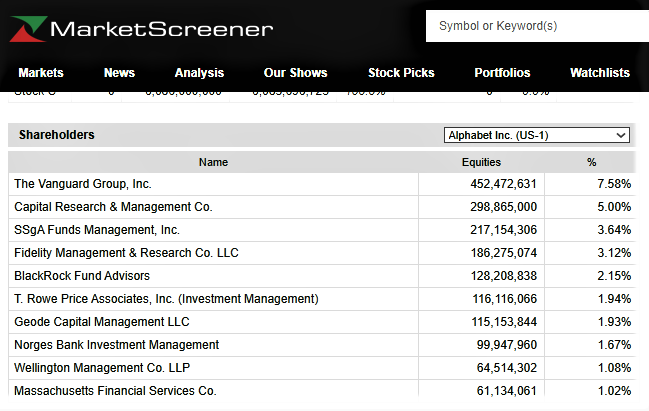The height and width of the screenshot is (411, 649).
Task: Open the Alphabet Inc. (US-1) dropdown
Action: point(537,135)
